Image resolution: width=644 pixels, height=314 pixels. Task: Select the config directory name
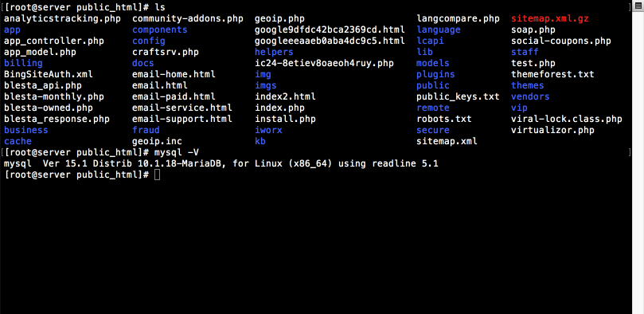coord(149,41)
